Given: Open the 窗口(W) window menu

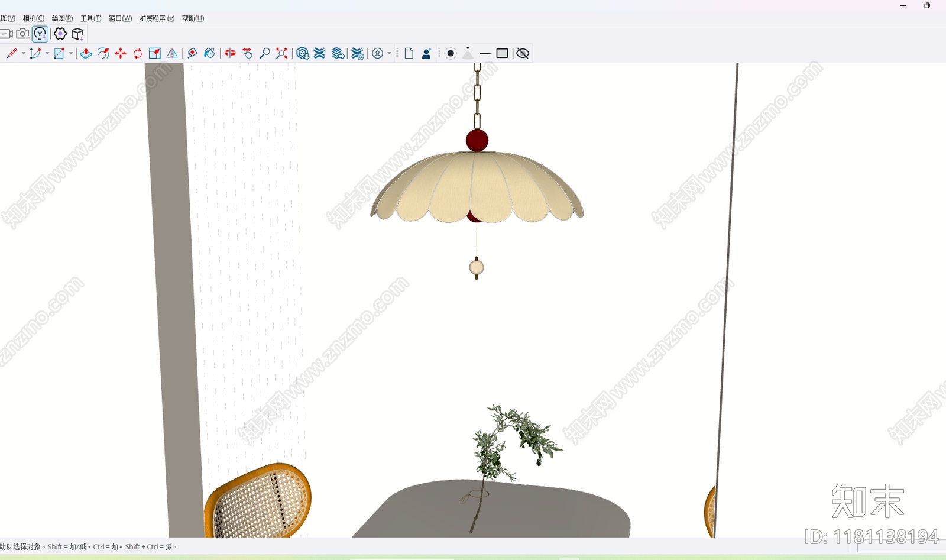Looking at the screenshot, I should pos(121,18).
